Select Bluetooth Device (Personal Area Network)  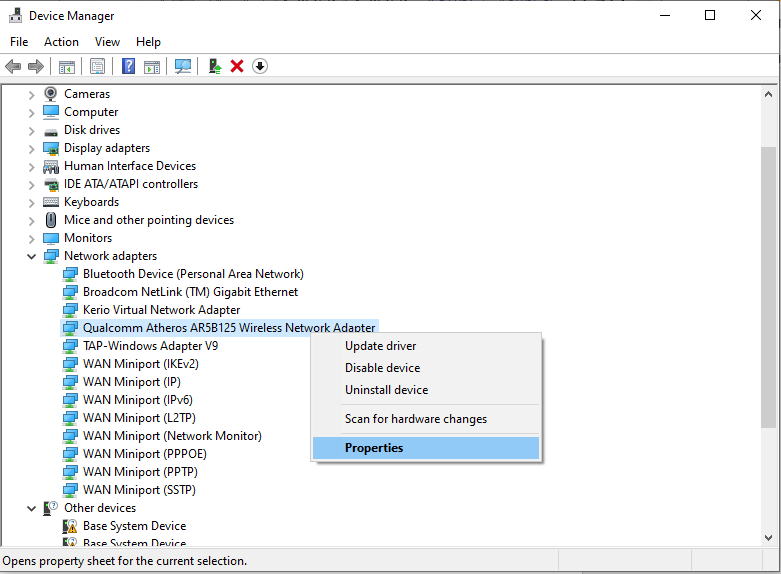pos(193,274)
